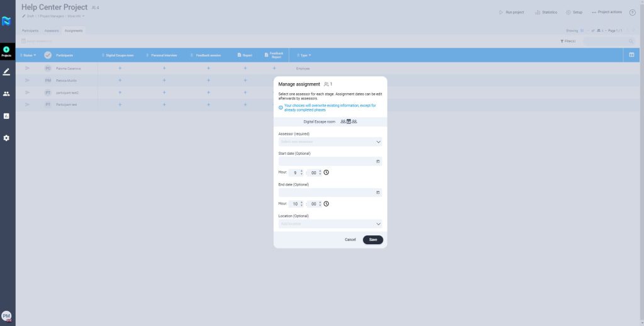Click the Projects icon in left sidebar
Screen dimensions: 644x326
point(6,51)
